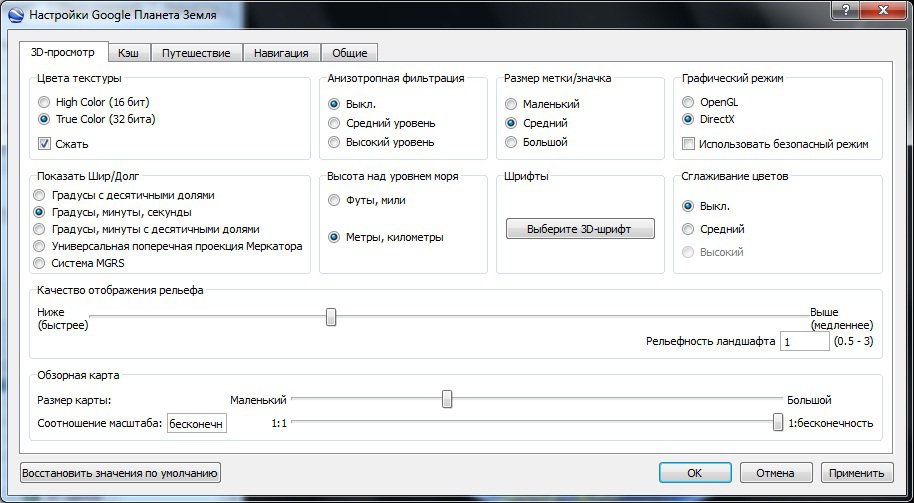Enable Использовать безопасный режим checkbox
The image size is (914, 503).
point(776,143)
